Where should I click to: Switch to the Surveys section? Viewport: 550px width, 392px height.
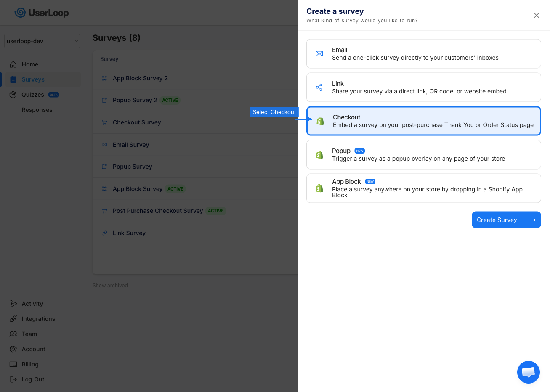pyautogui.click(x=33, y=79)
